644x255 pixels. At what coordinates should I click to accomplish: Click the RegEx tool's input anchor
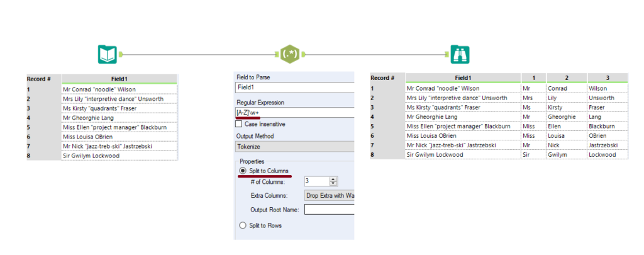275,54
